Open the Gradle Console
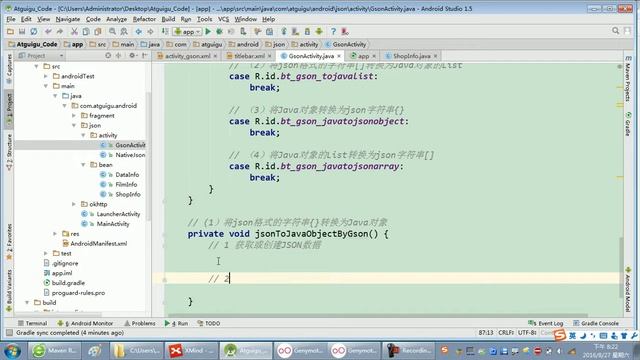Viewport: 640px width, 360px height. tap(596, 323)
